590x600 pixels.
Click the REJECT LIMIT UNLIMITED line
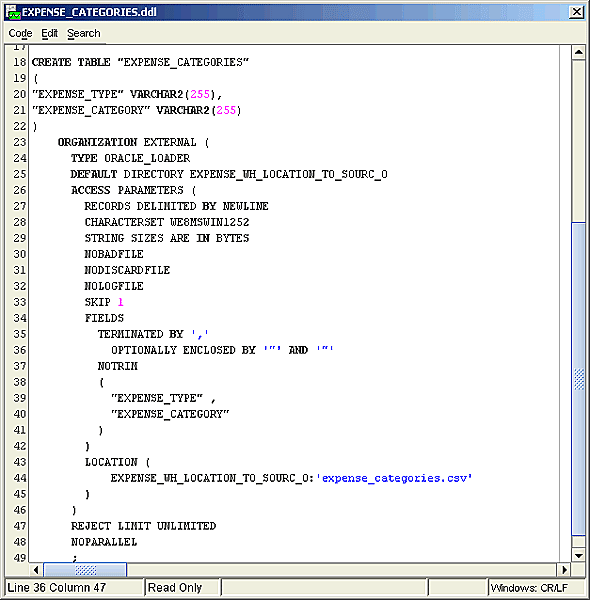pos(143,526)
